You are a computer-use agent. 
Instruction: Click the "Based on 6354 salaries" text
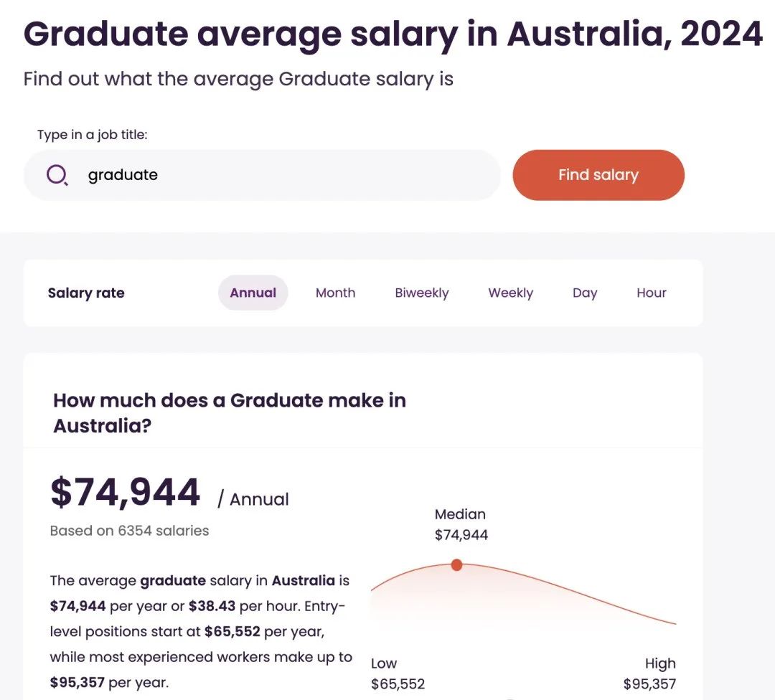[x=129, y=531]
